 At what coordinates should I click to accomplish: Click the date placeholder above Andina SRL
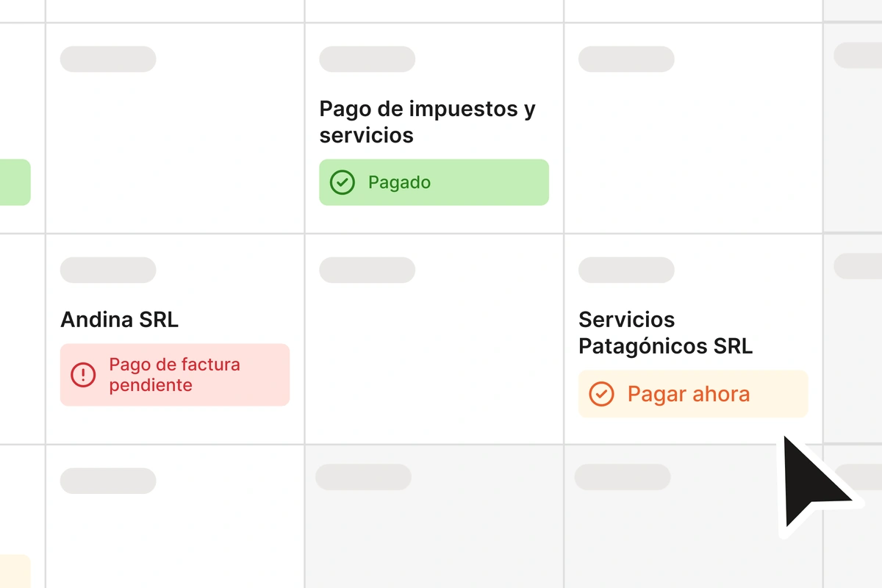[x=108, y=270]
